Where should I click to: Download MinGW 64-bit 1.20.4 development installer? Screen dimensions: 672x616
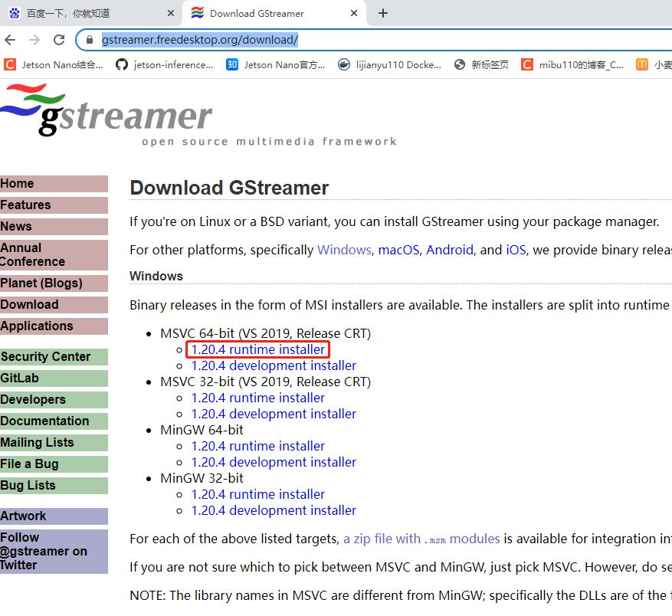coord(274,463)
